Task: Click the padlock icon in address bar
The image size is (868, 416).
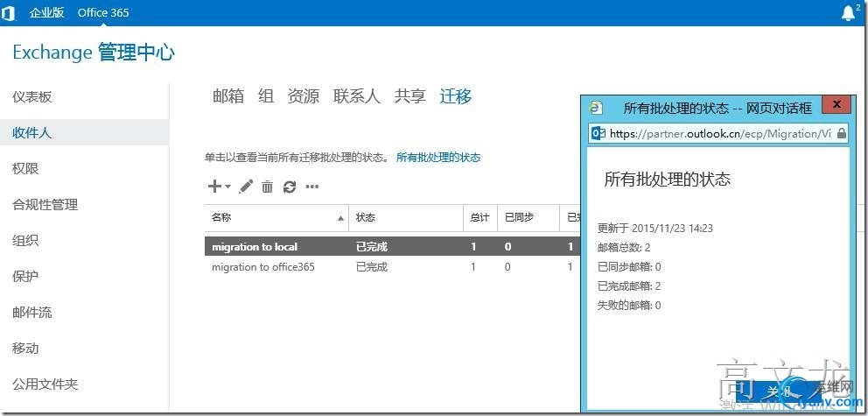Action: click(842, 133)
